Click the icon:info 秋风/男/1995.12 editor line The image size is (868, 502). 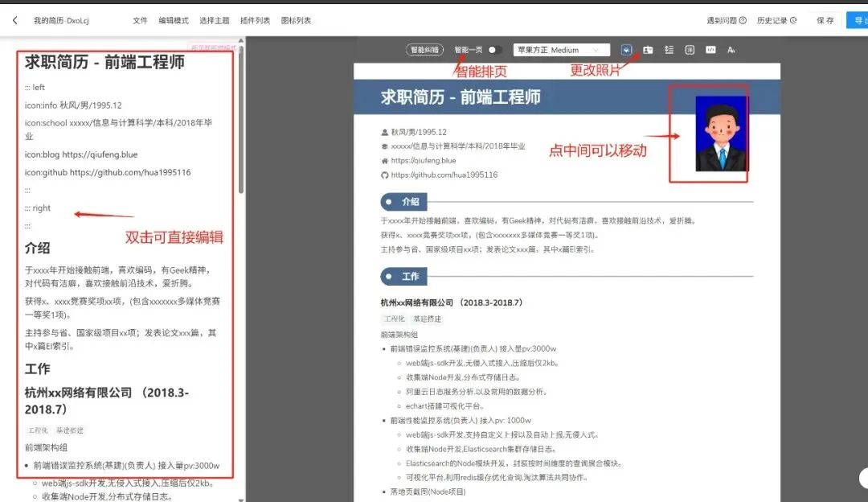pos(73,105)
